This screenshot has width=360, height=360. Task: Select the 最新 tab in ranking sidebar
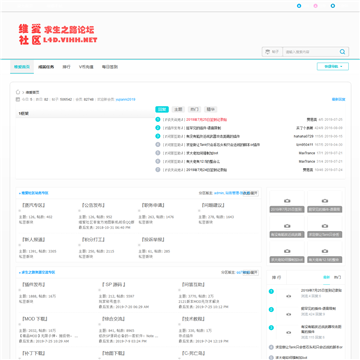coord(326,277)
